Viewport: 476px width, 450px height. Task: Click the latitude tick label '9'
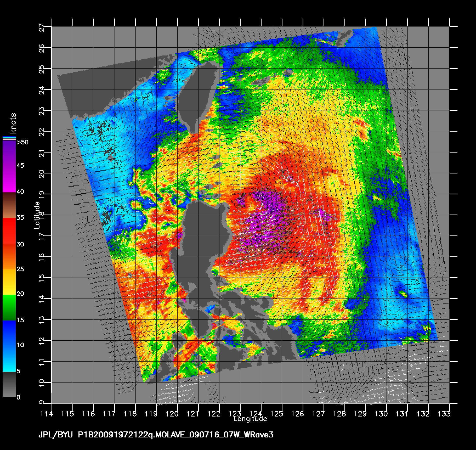pos(42,402)
